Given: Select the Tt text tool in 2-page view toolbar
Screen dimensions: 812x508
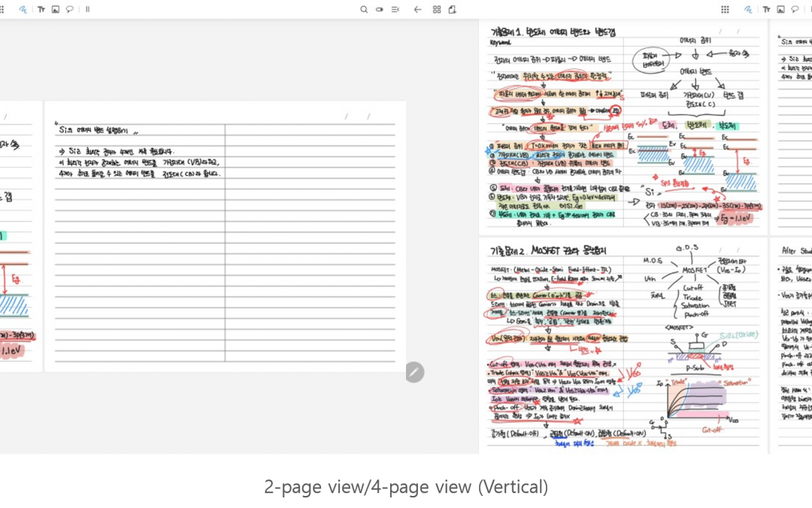Looking at the screenshot, I should (x=41, y=9).
